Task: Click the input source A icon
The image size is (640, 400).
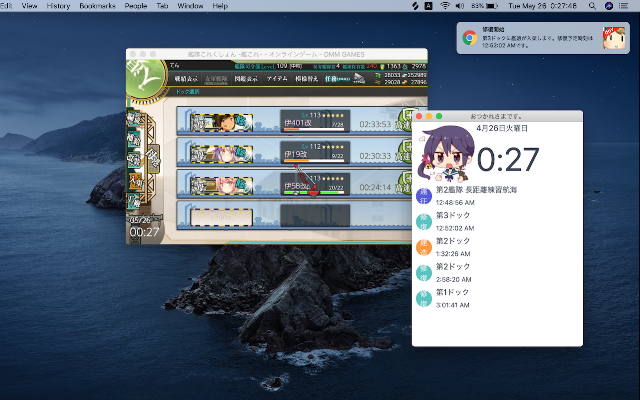Action: [x=429, y=6]
